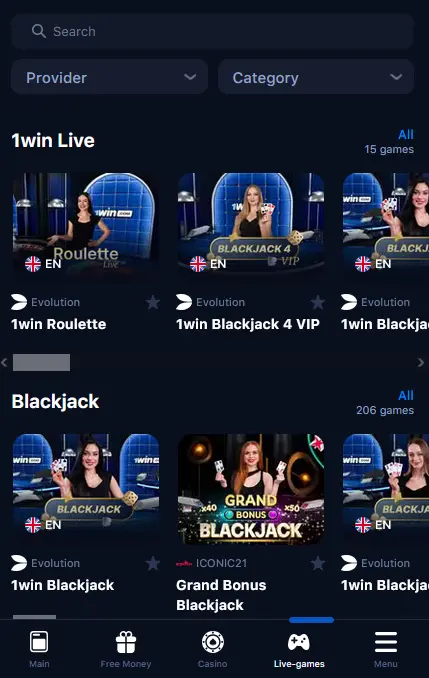The width and height of the screenshot is (429, 678).
Task: Open the Main home icon
Action: [39, 642]
